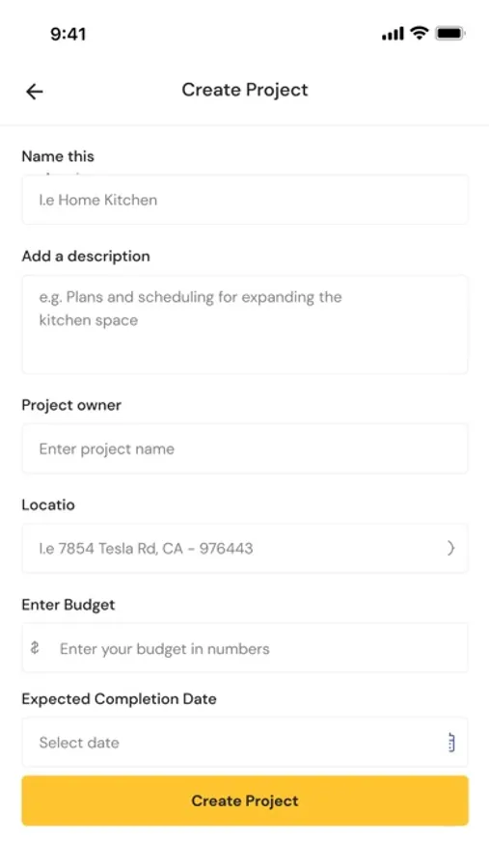Open the Select date picker field
This screenshot has width=489, height=868.
[x=245, y=743]
